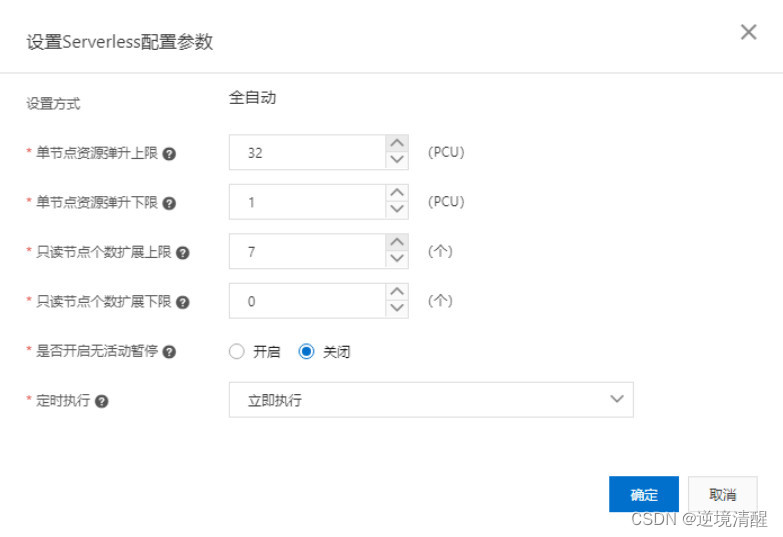Focus the input field showing 32
The width and height of the screenshot is (783, 537).
(307, 152)
